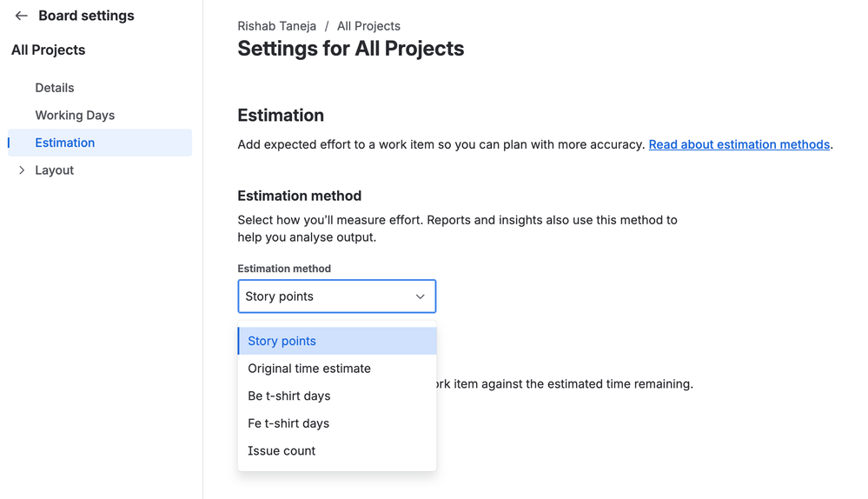Screen dimensions: 868x499
Task: Click the Settings for All Projects title
Action: pyautogui.click(x=350, y=49)
